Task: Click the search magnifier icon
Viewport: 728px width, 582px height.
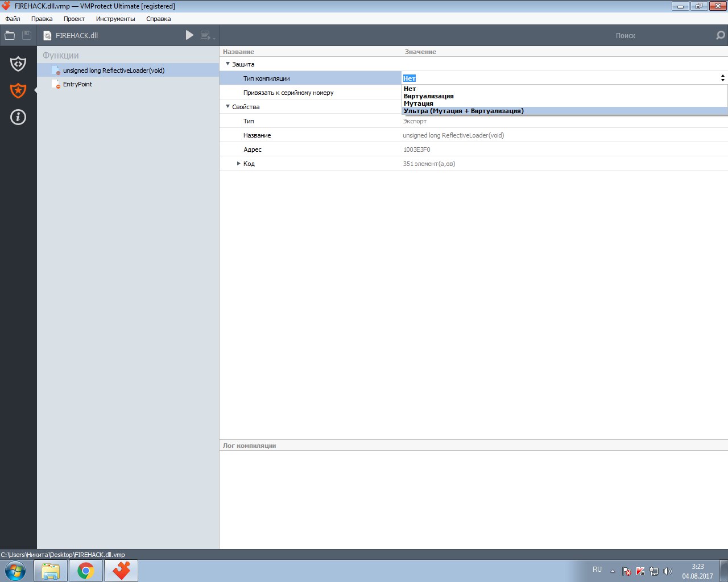Action: click(720, 35)
